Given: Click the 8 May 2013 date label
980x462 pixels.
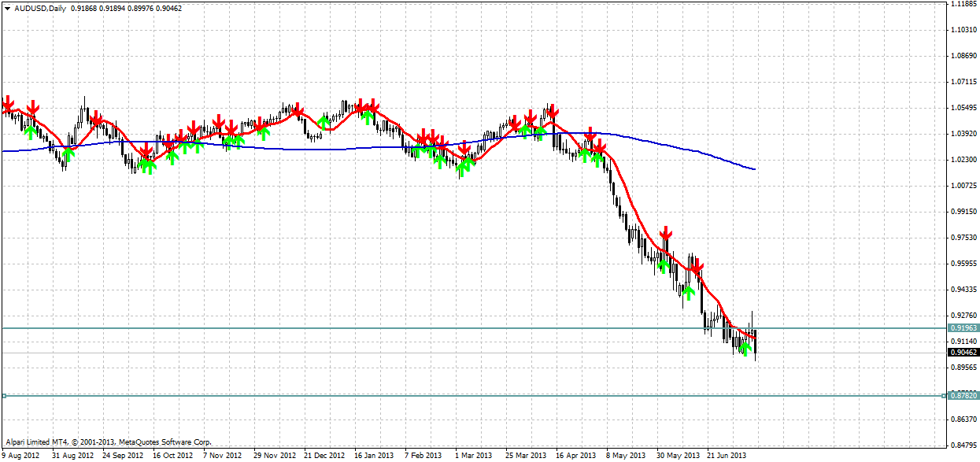Looking at the screenshot, I should tap(625, 456).
